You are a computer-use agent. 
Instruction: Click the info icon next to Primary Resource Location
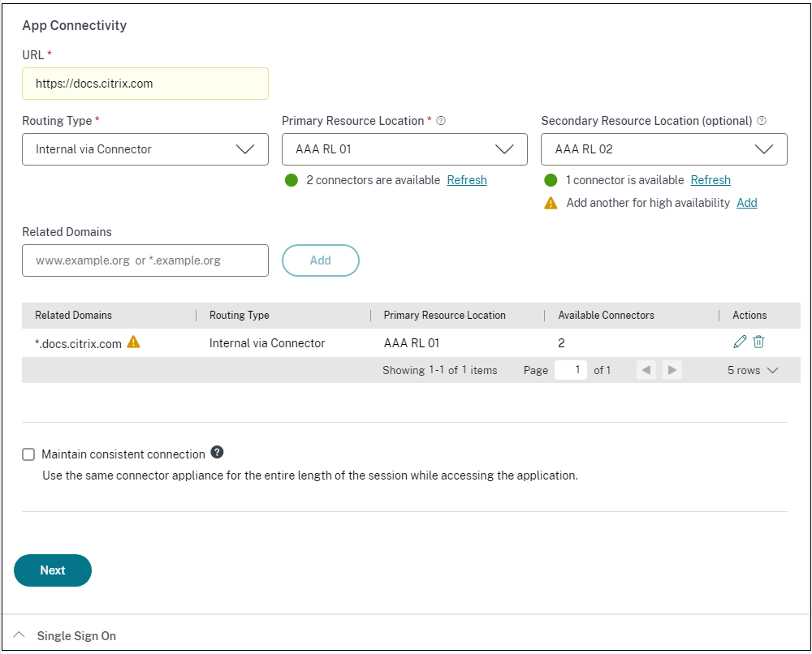click(x=441, y=121)
